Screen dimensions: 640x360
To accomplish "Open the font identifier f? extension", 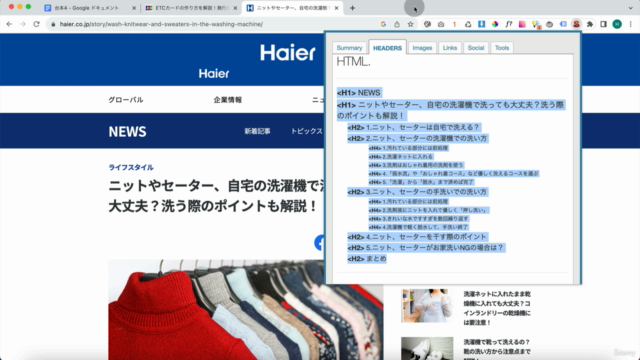I will tap(509, 24).
